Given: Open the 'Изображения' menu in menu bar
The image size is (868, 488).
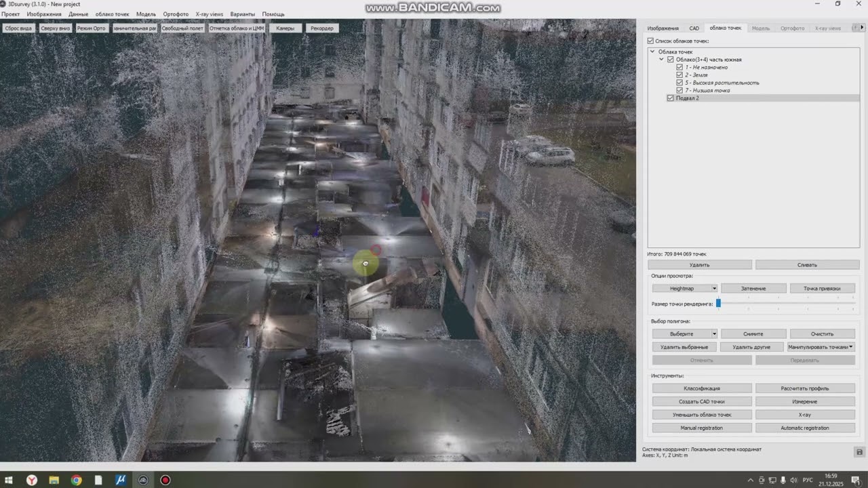Looking at the screenshot, I should (44, 14).
